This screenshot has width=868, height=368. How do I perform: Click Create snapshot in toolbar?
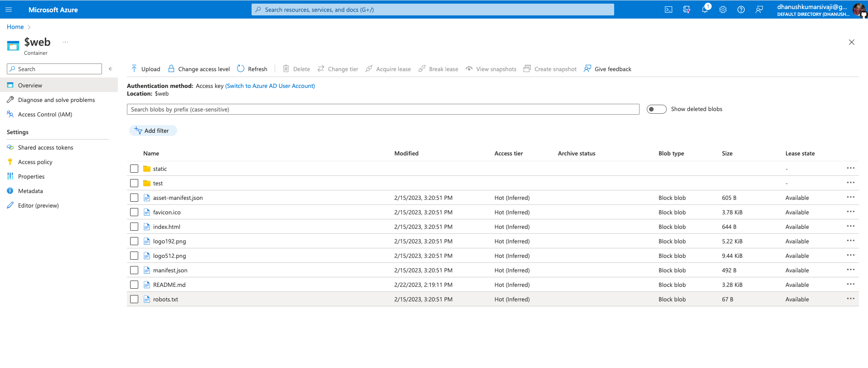point(550,69)
